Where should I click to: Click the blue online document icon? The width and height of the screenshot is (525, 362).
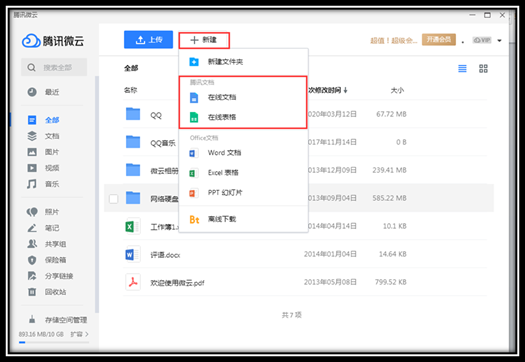(194, 97)
